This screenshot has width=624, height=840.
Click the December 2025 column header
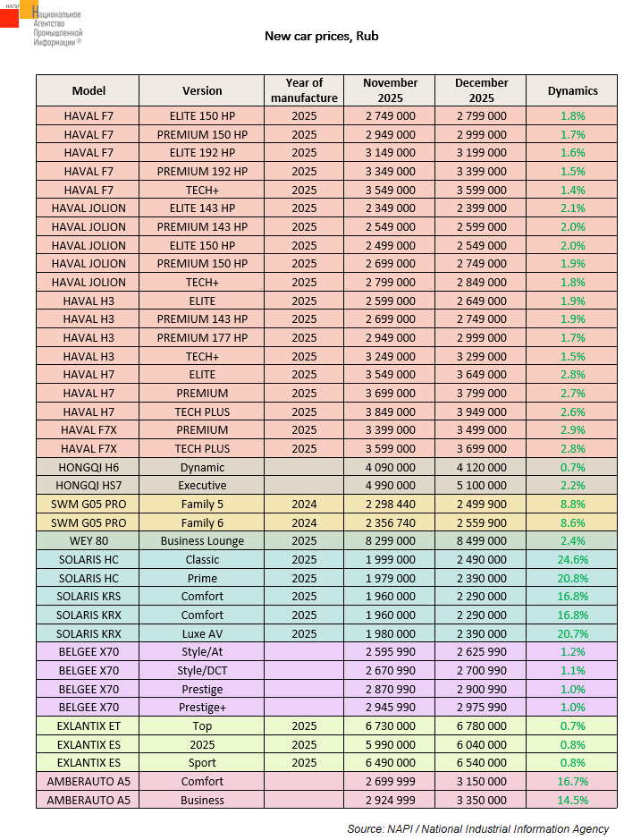coord(481,90)
